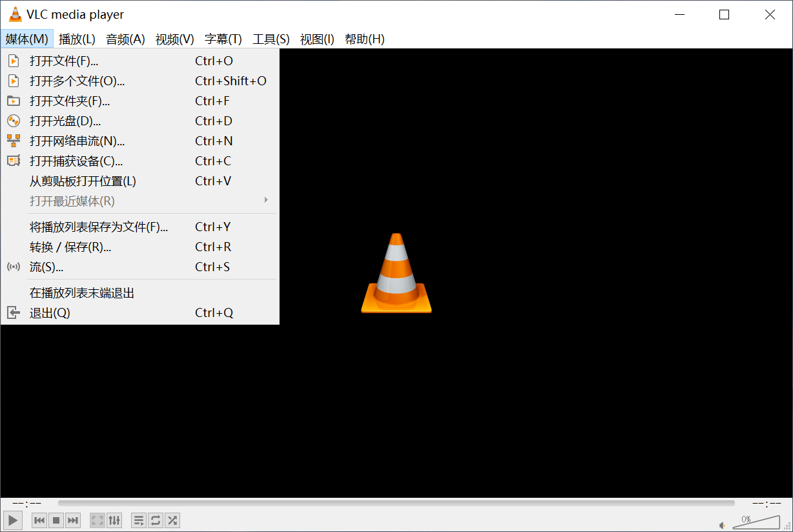Enable loop playback

[x=156, y=520]
